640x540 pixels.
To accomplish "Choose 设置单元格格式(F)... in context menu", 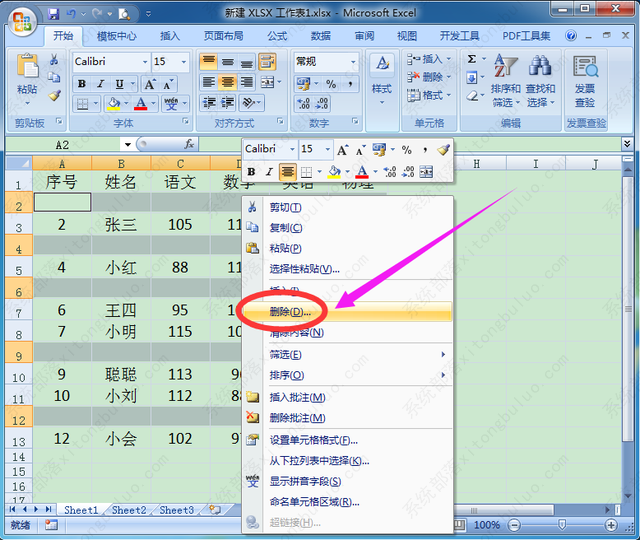I will [x=313, y=440].
